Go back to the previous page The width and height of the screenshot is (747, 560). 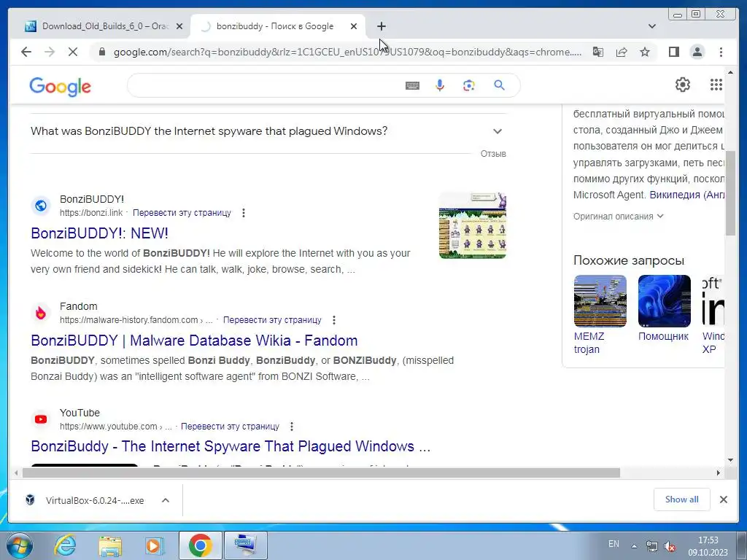tap(26, 52)
